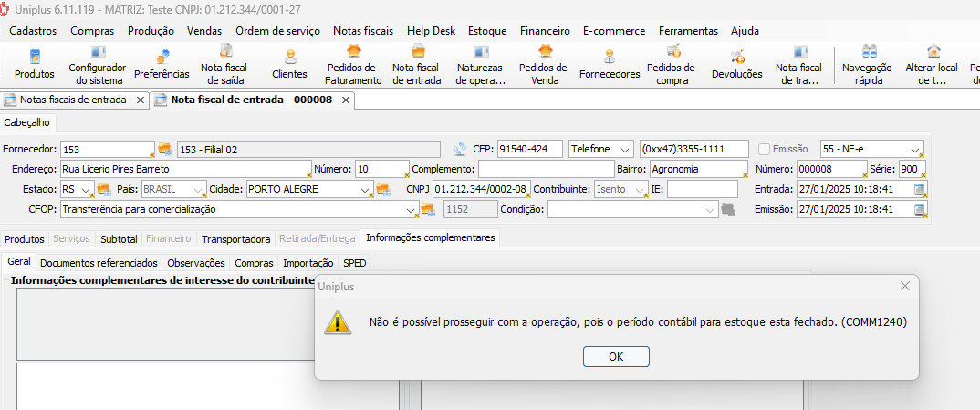Open the Cadastros menu
This screenshot has width=980, height=410.
pos(33,31)
